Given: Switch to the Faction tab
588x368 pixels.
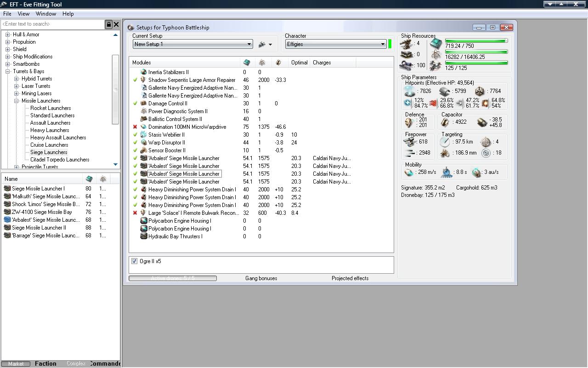Looking at the screenshot, I should [46, 363].
